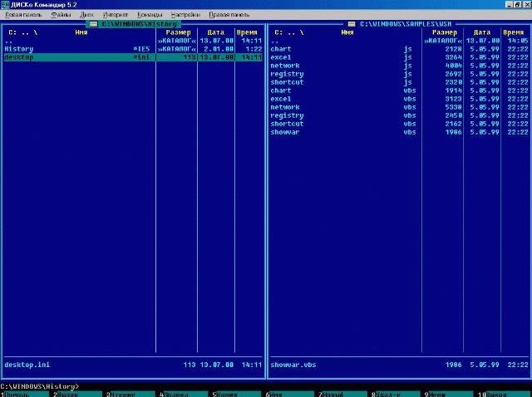Select desktop ini file in left panel
Viewport: 532px width, 397px height.
point(133,57)
